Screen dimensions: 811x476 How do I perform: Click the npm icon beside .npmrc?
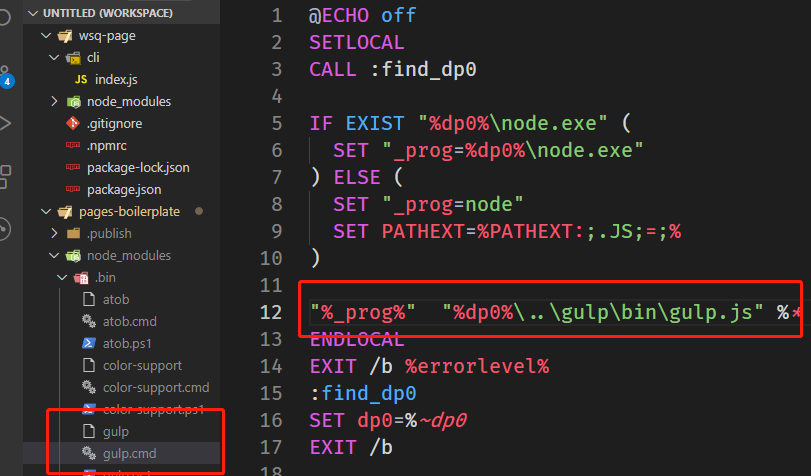point(72,146)
